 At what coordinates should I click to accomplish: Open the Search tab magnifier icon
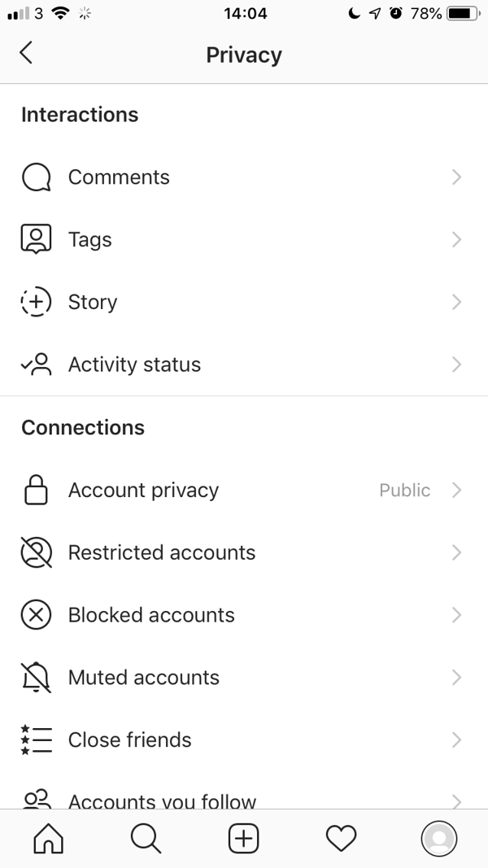pos(146,838)
